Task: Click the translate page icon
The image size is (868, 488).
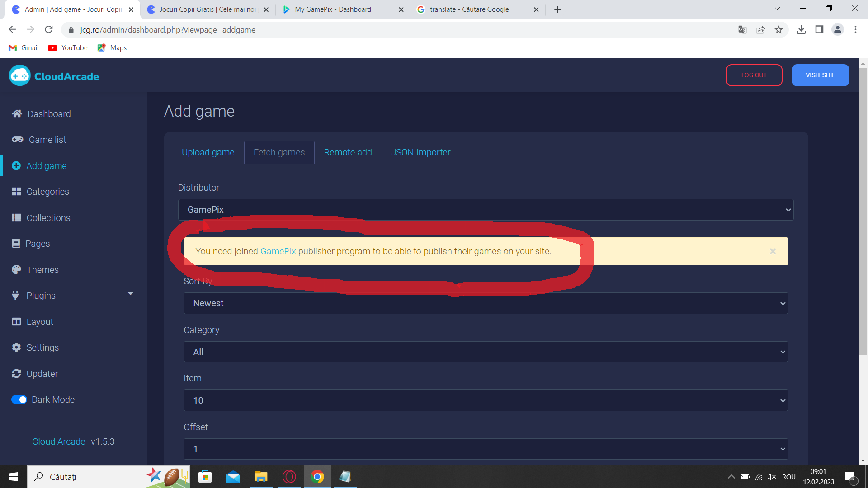Action: click(x=742, y=30)
